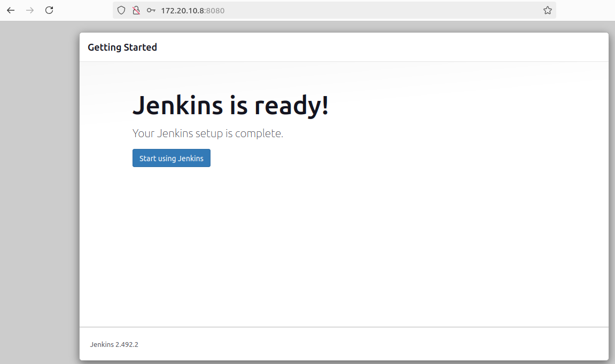The image size is (615, 364).
Task: Reload the page with the refresh icon
Action: (x=49, y=10)
